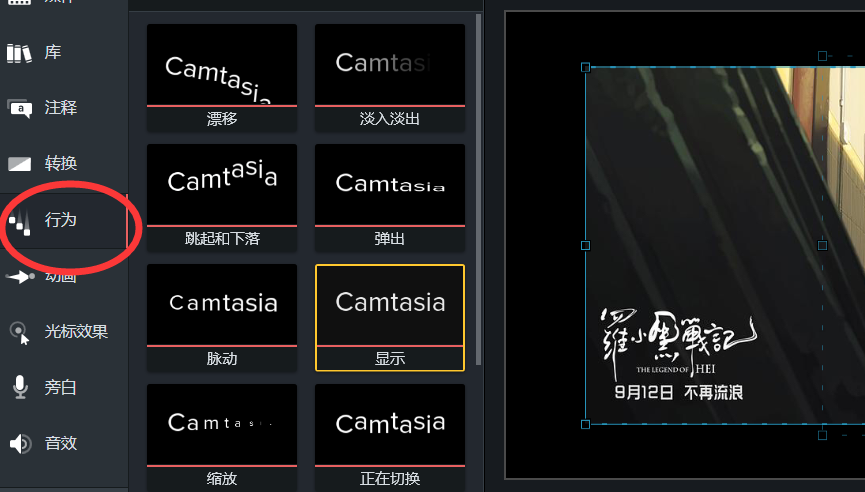Choose the 正在切换 shifting behavior thumbnail
This screenshot has height=492, width=865.
390,436
